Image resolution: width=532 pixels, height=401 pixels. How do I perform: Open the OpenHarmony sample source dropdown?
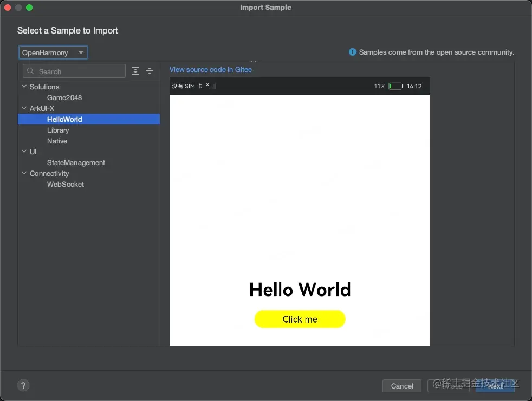pyautogui.click(x=53, y=52)
